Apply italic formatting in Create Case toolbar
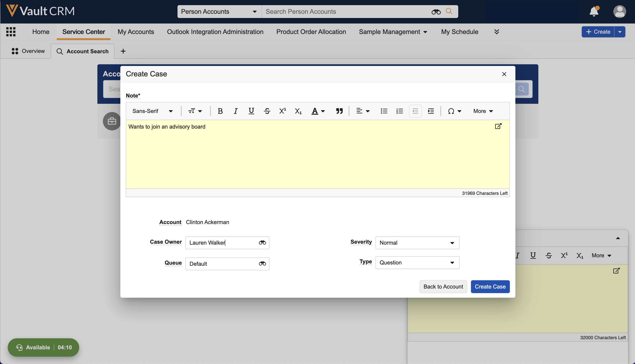 coord(235,111)
